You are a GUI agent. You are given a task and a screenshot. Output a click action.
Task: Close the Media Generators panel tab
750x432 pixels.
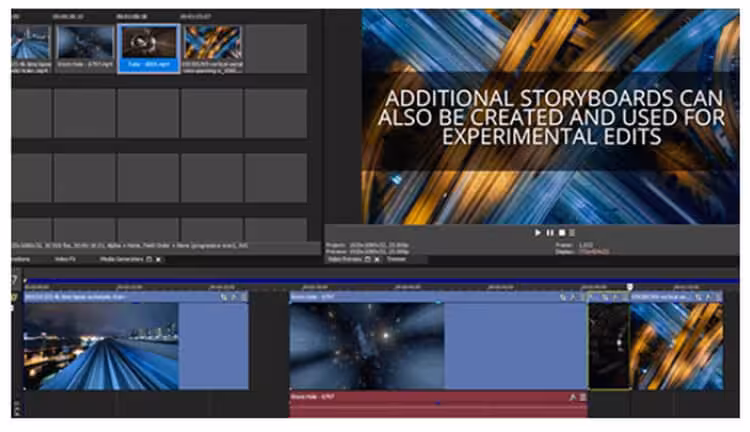(158, 259)
